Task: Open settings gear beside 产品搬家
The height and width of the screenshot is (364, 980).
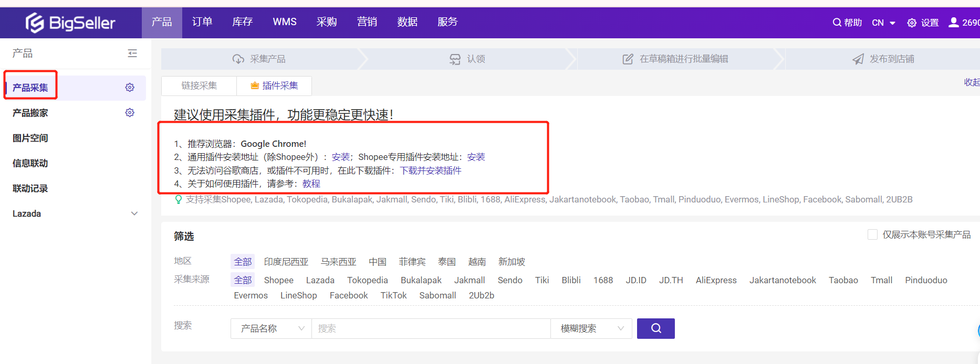Action: [130, 113]
